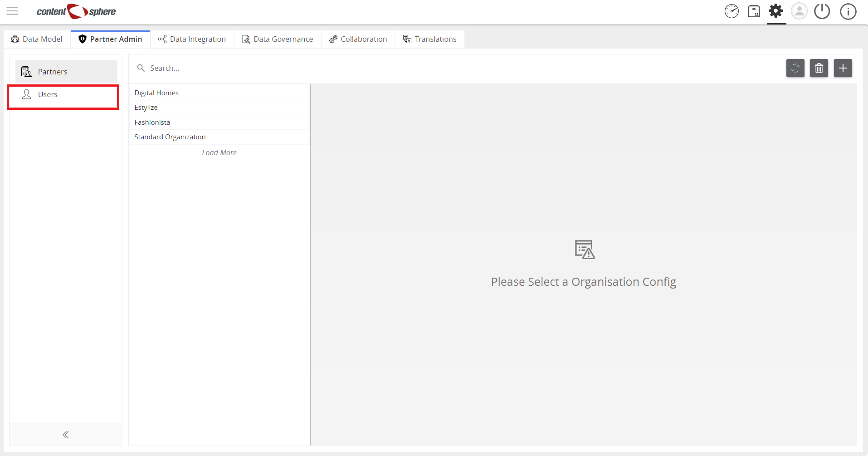Select Digital Homes partner
The image size is (868, 456).
(x=219, y=93)
